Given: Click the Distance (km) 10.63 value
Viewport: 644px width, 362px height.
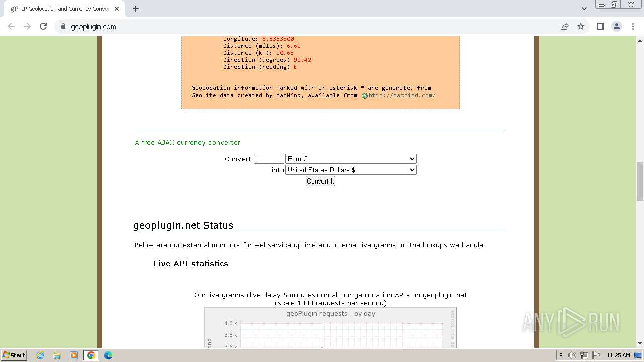Looking at the screenshot, I should click(x=285, y=53).
